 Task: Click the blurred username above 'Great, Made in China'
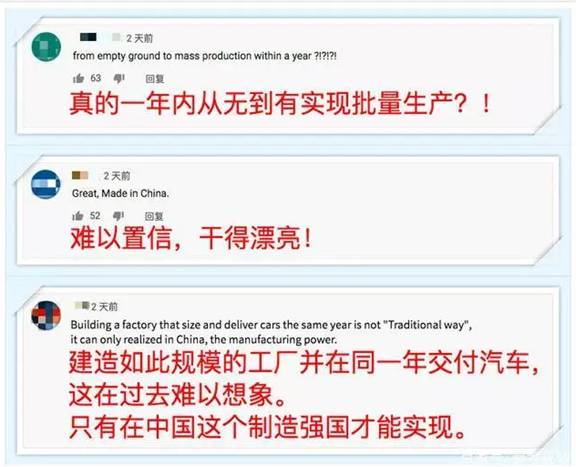click(80, 175)
